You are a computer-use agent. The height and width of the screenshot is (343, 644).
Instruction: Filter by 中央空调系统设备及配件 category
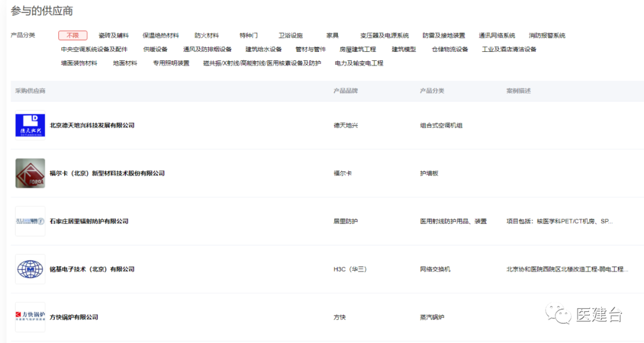(94, 50)
